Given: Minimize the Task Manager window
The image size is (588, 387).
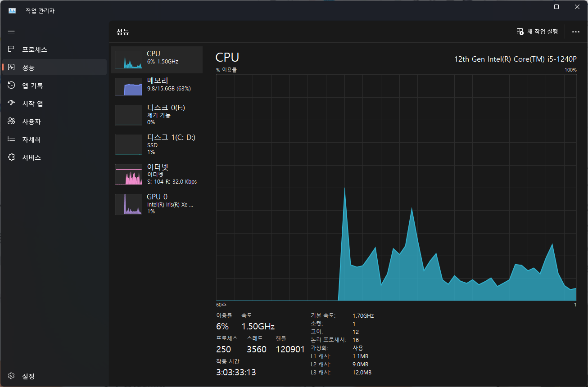Looking at the screenshot, I should (536, 7).
